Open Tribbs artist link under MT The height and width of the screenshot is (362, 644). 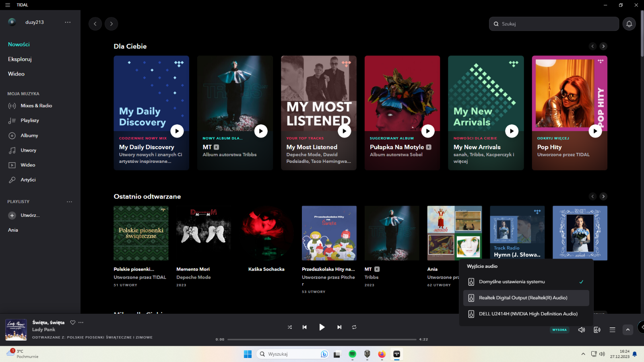tap(372, 277)
